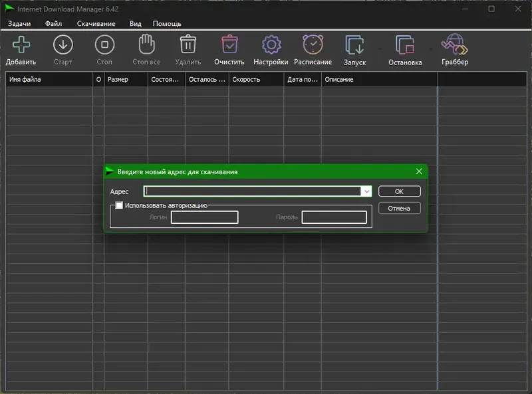This screenshot has width=532, height=394.
Task: Confirm with the OK button
Action: point(400,191)
